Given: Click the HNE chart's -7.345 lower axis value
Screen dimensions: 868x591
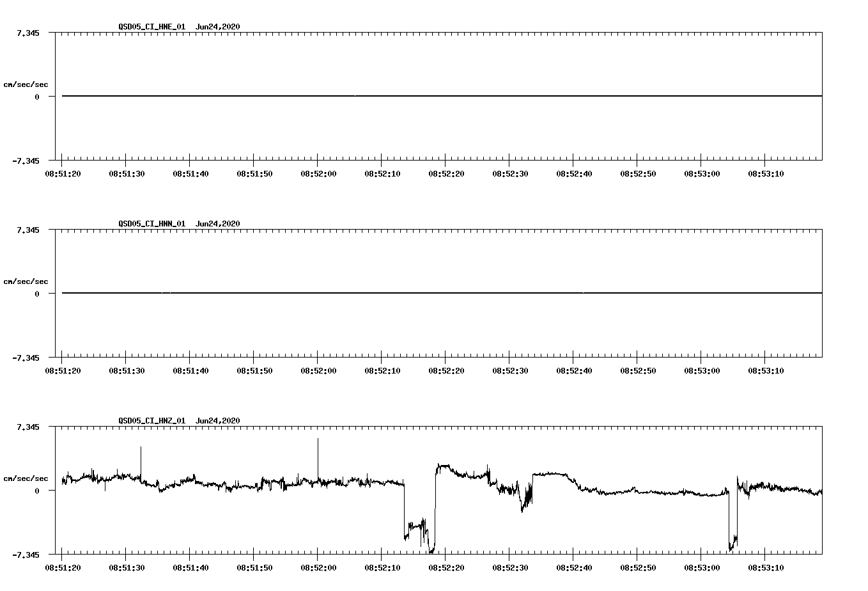Looking at the screenshot, I should [x=26, y=161].
